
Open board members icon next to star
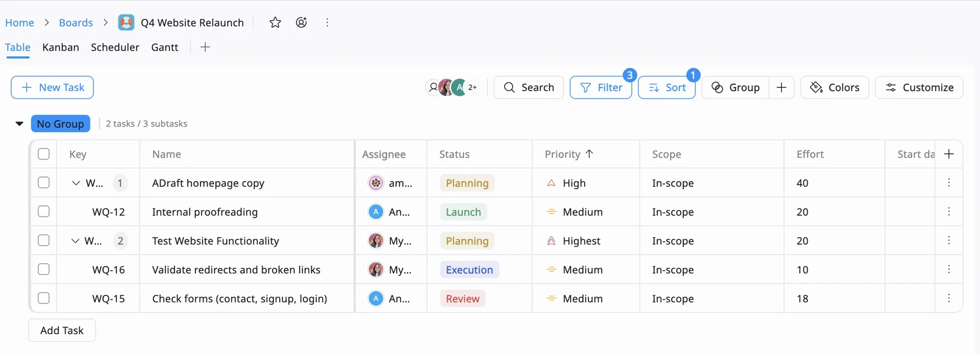pyautogui.click(x=302, y=22)
